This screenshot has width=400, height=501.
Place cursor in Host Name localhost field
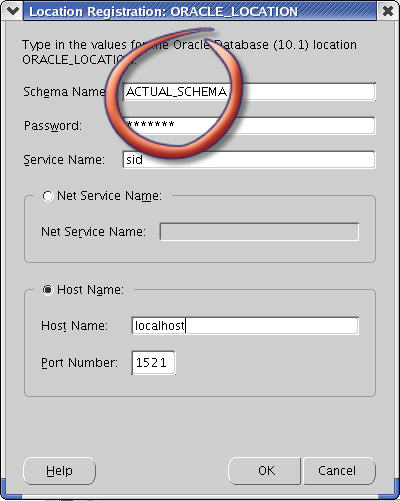tap(245, 326)
